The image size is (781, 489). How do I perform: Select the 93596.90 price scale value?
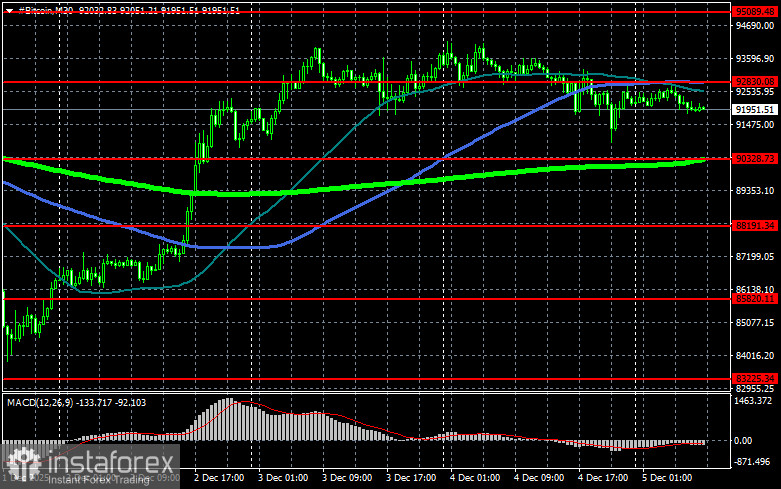click(x=755, y=59)
